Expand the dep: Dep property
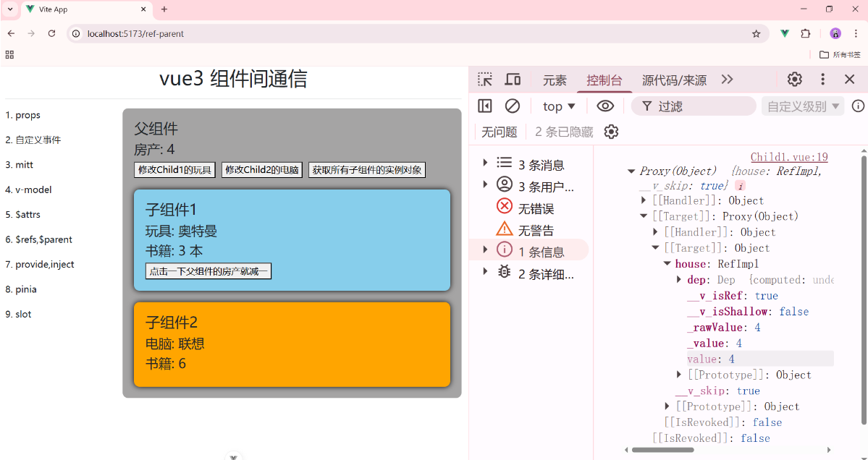The image size is (868, 460). point(678,280)
